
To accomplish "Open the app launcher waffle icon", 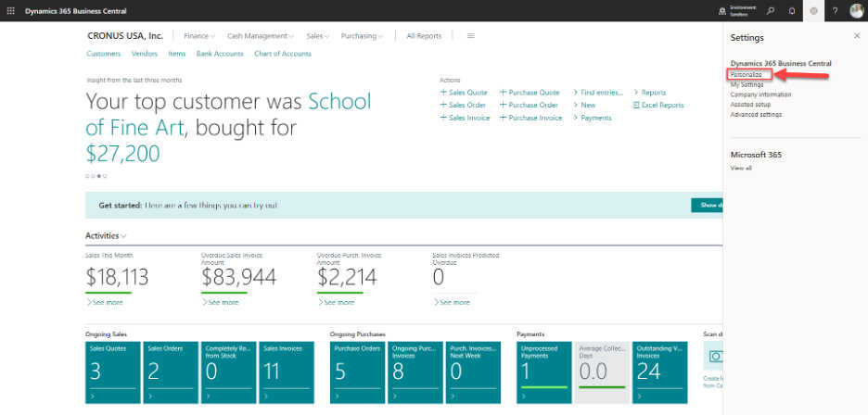I will pyautogui.click(x=10, y=11).
